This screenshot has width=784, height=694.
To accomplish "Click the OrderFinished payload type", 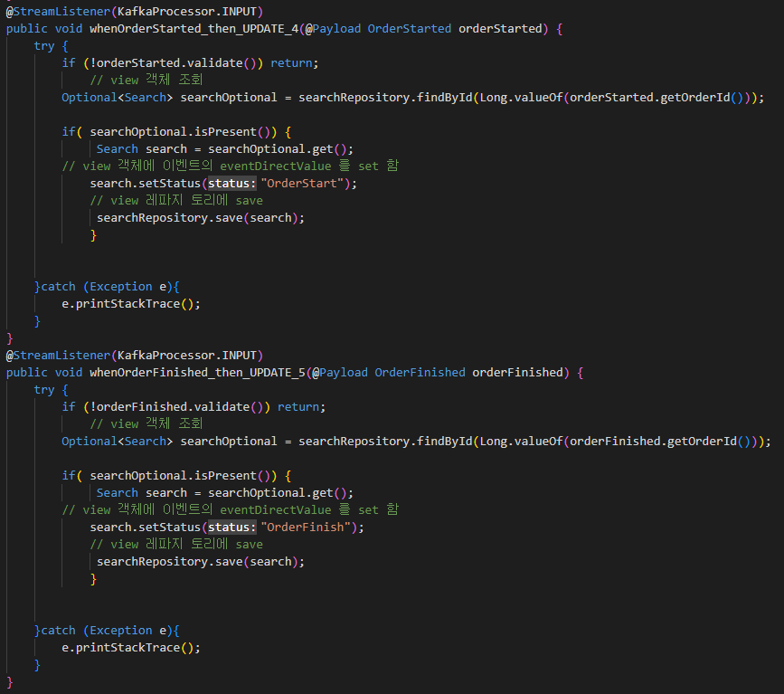I will click(420, 372).
